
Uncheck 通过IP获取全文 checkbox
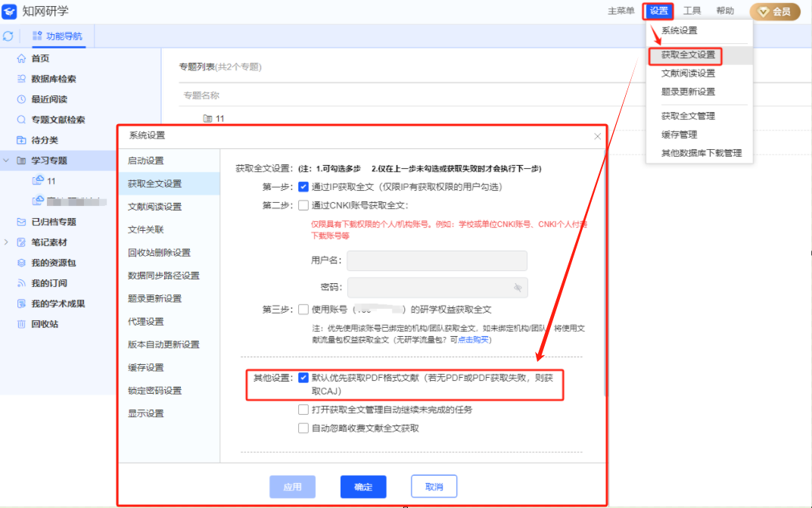pos(303,187)
